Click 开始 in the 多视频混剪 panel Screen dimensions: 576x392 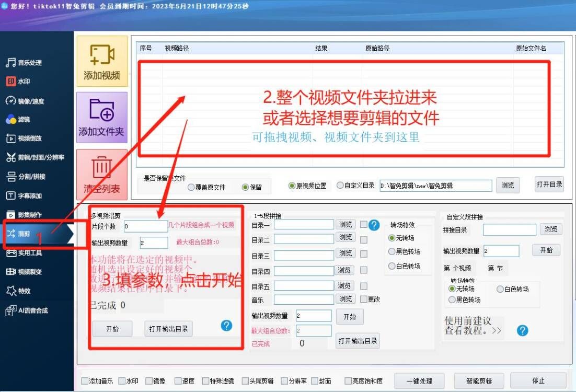(112, 329)
